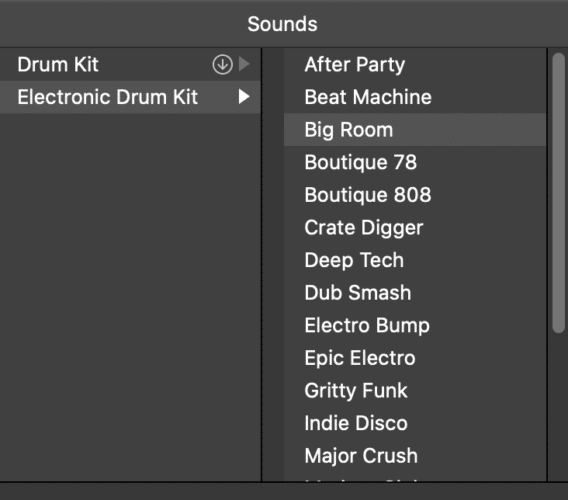Expand the Electronic Drum Kit arrow
The image size is (568, 500).
click(x=245, y=97)
